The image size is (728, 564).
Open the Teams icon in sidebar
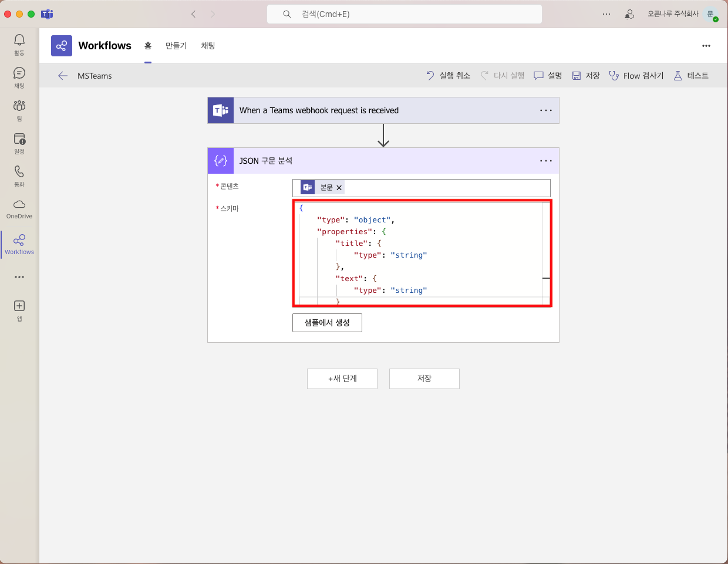coord(19,106)
